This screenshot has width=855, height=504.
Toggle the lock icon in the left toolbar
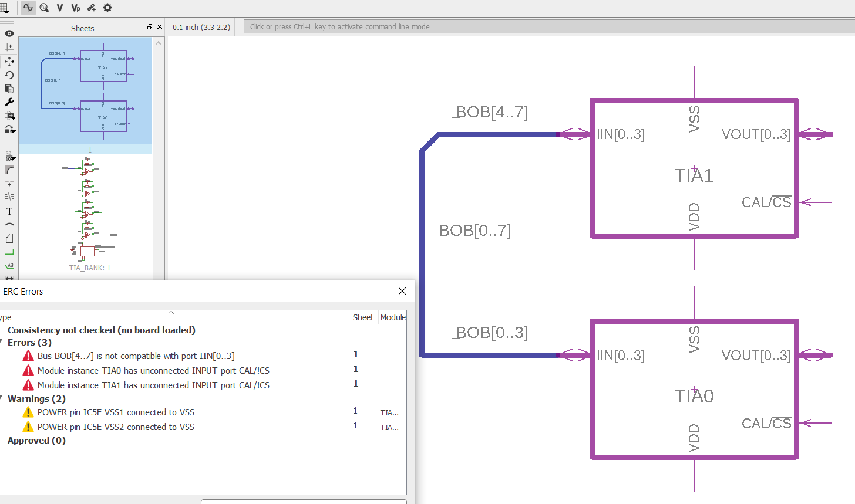pyautogui.click(x=9, y=128)
